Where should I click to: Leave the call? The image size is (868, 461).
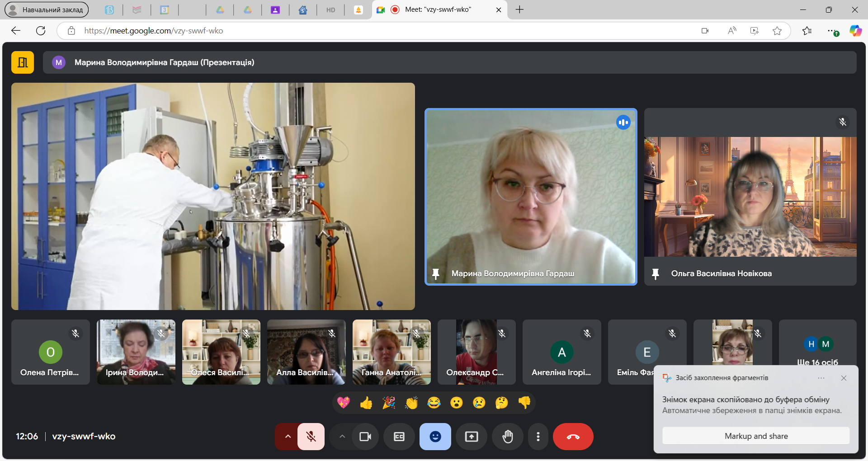573,437
